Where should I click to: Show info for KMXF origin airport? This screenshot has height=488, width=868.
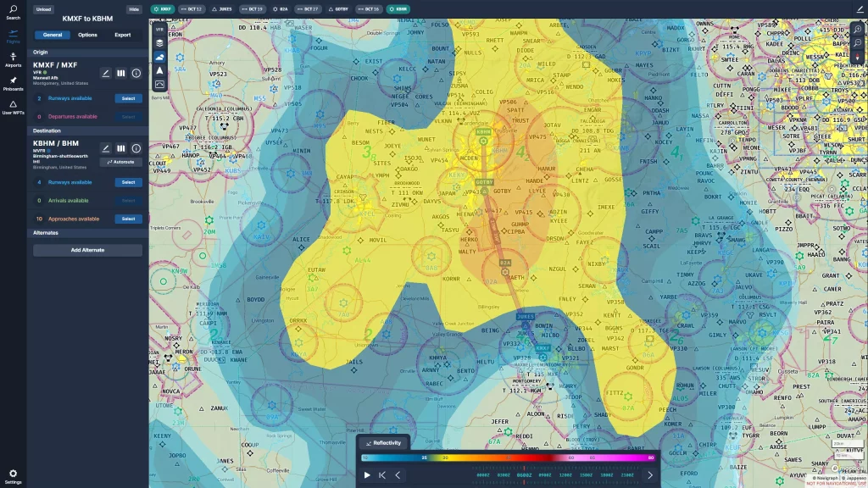point(136,73)
